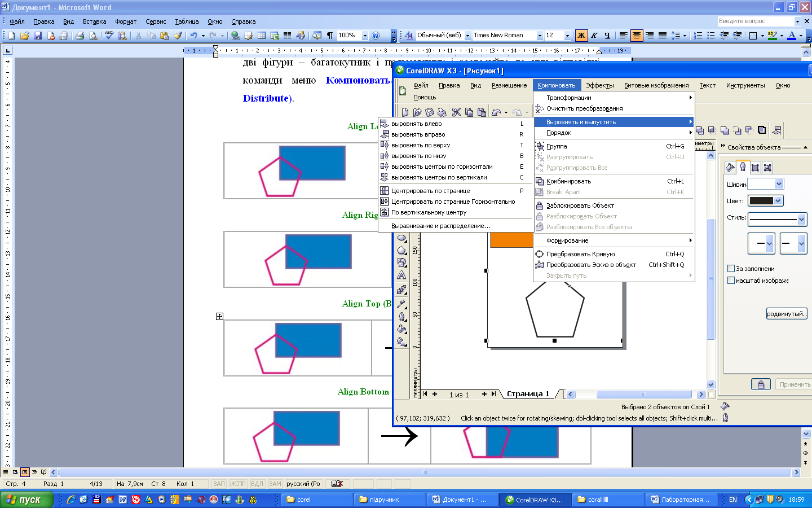Open outline 'Цвет' black color picker
This screenshot has height=508, width=812.
click(766, 201)
